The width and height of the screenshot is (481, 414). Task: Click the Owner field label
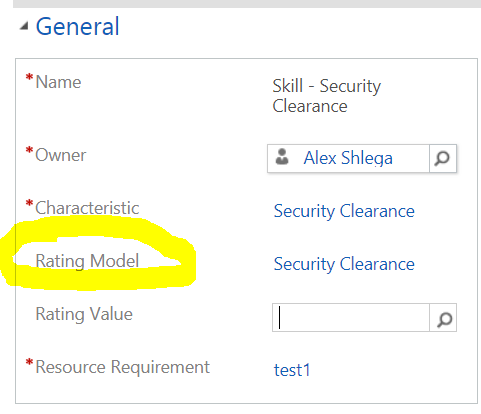61,155
